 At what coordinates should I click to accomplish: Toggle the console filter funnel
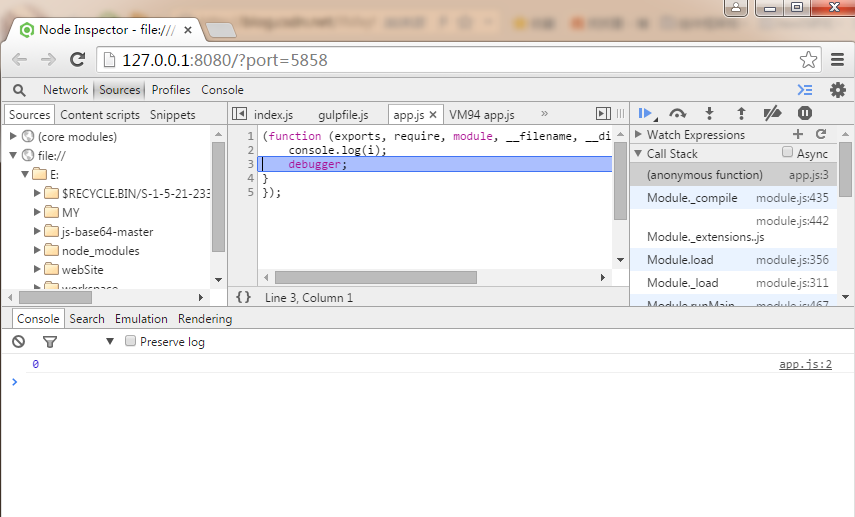tap(49, 342)
